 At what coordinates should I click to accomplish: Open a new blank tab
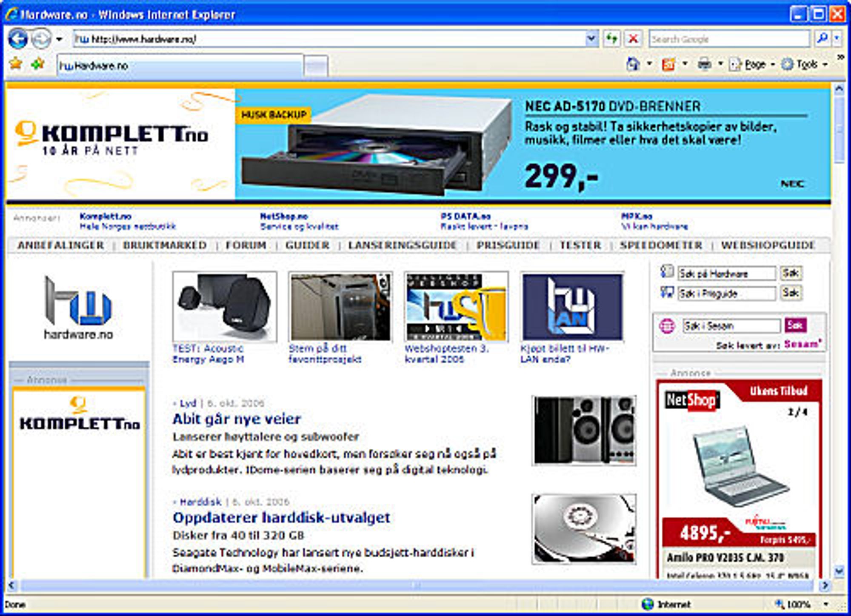coord(316,66)
